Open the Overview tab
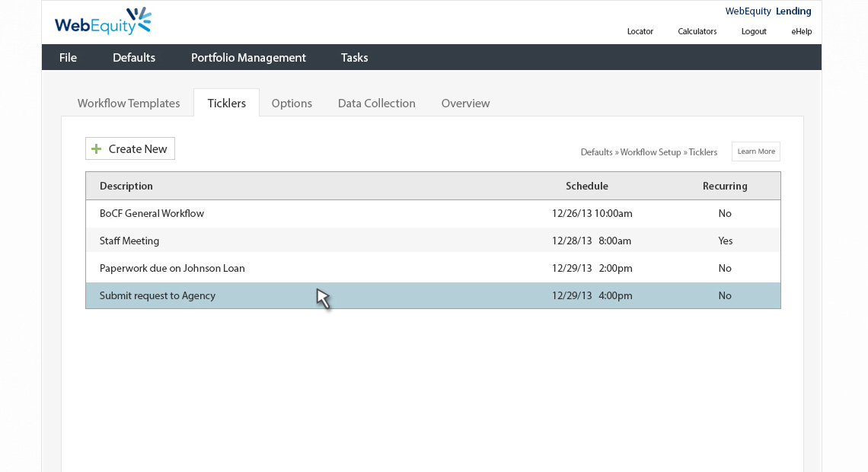The height and width of the screenshot is (472, 868). coord(465,104)
